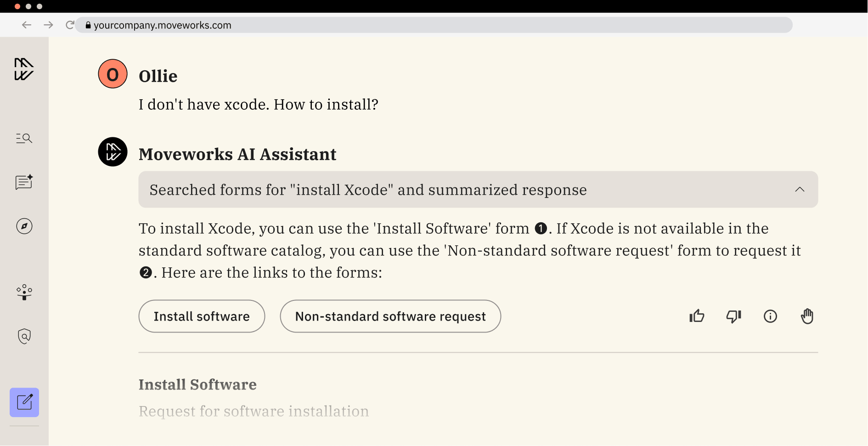Click the Moveworks logo in the sidebar
This screenshot has height=446, width=868.
click(x=24, y=69)
